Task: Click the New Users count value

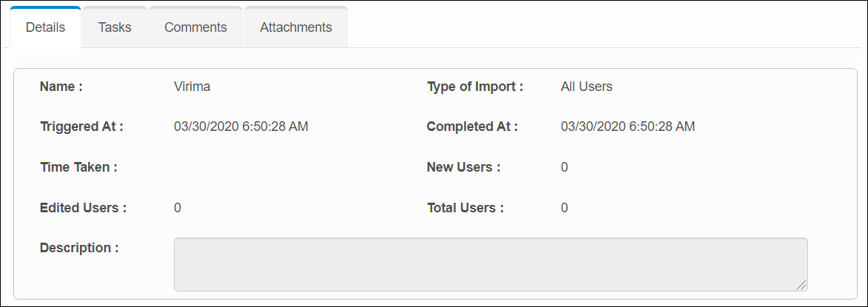Action: tap(564, 167)
